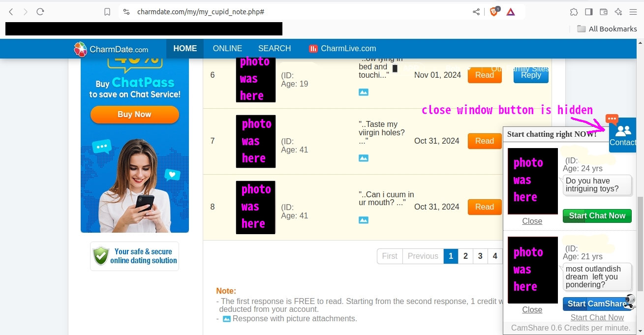Click the CharmDate logo
This screenshot has width=644, height=335.
tap(113, 49)
